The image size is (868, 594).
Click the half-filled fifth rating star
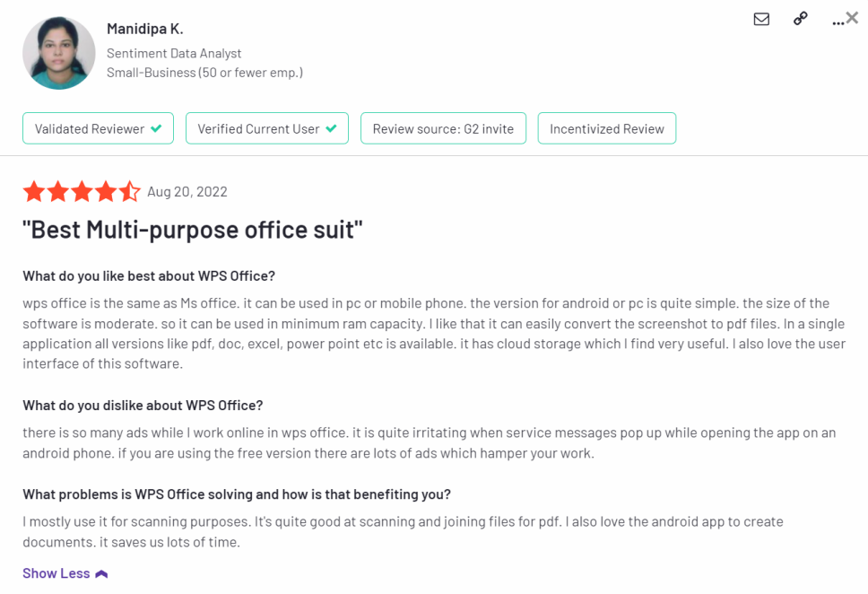(129, 192)
